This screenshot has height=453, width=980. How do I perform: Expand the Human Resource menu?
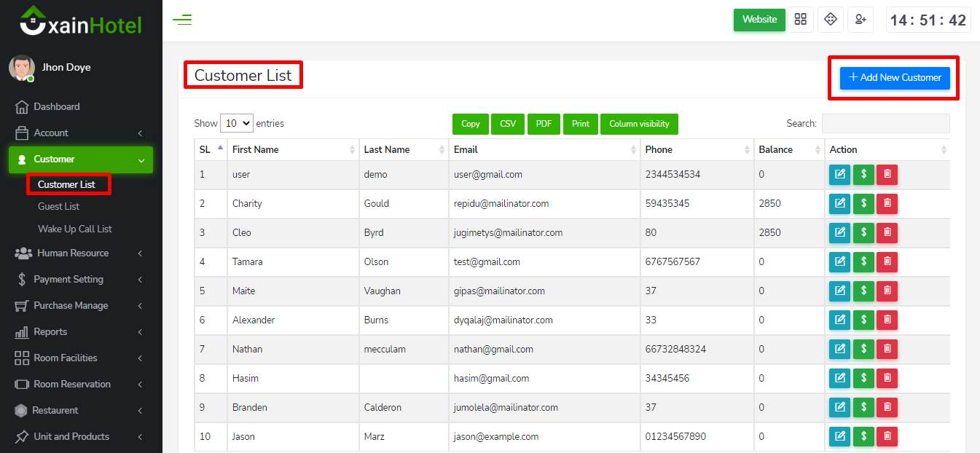[80, 253]
